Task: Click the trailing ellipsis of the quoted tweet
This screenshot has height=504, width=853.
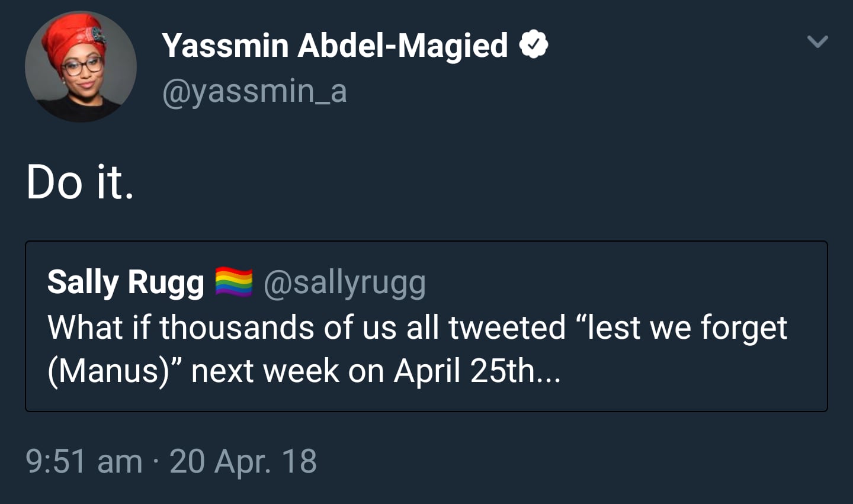Action: pyautogui.click(x=549, y=373)
